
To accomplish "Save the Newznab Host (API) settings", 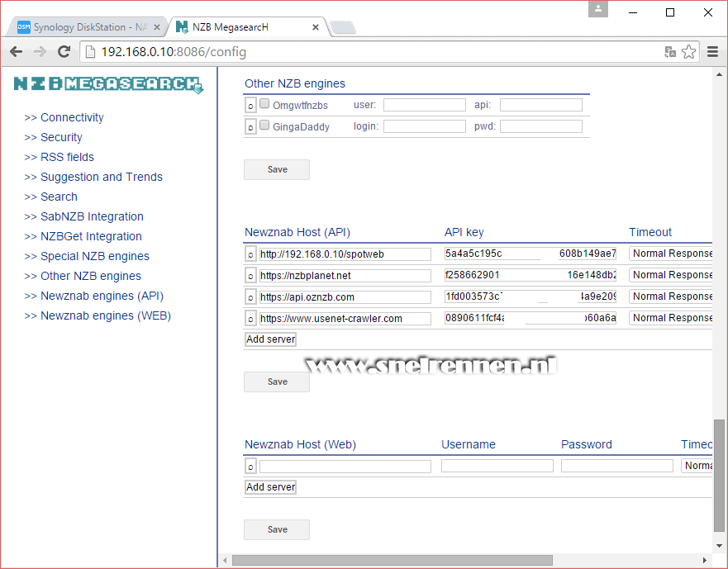I will (x=277, y=382).
